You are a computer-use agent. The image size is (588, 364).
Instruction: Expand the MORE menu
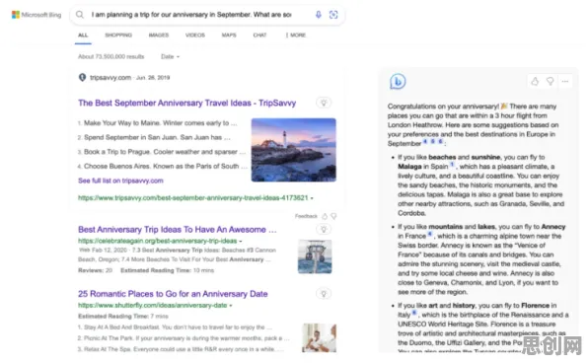[x=296, y=36]
